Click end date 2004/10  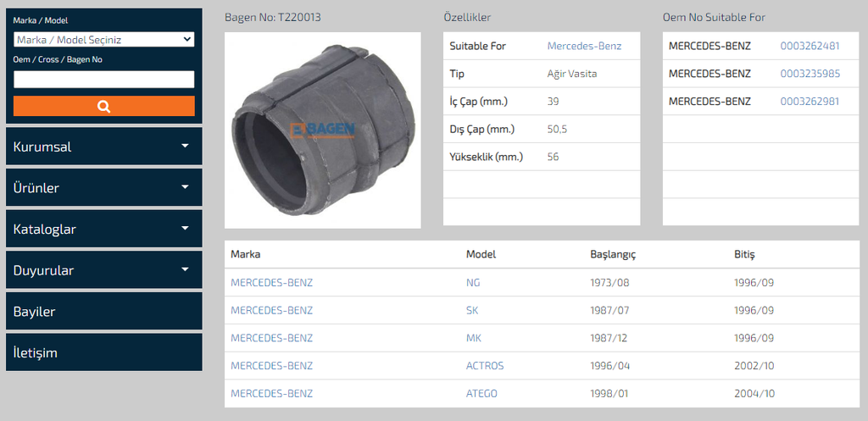click(x=754, y=393)
